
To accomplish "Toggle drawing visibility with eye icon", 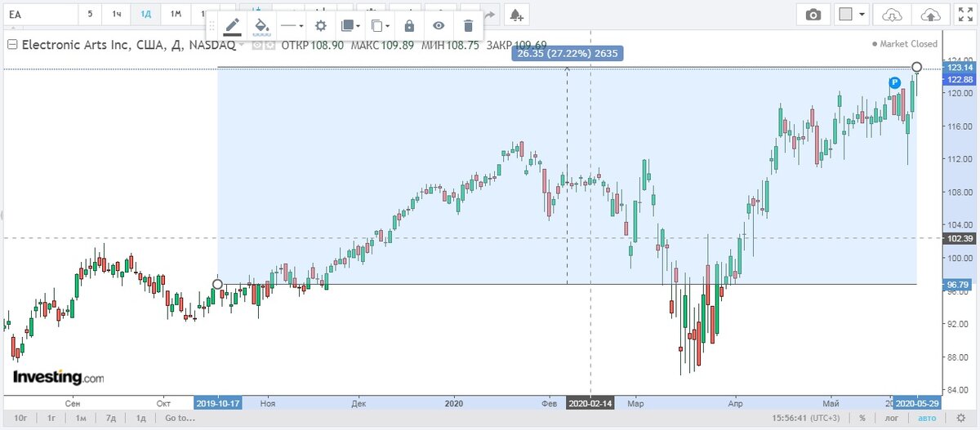I will tap(439, 25).
